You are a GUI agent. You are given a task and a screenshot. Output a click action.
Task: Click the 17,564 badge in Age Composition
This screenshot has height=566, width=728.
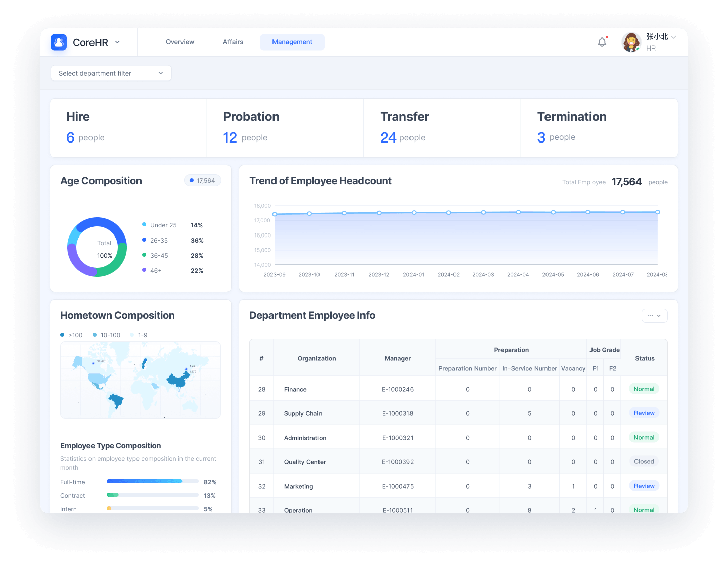coord(203,181)
